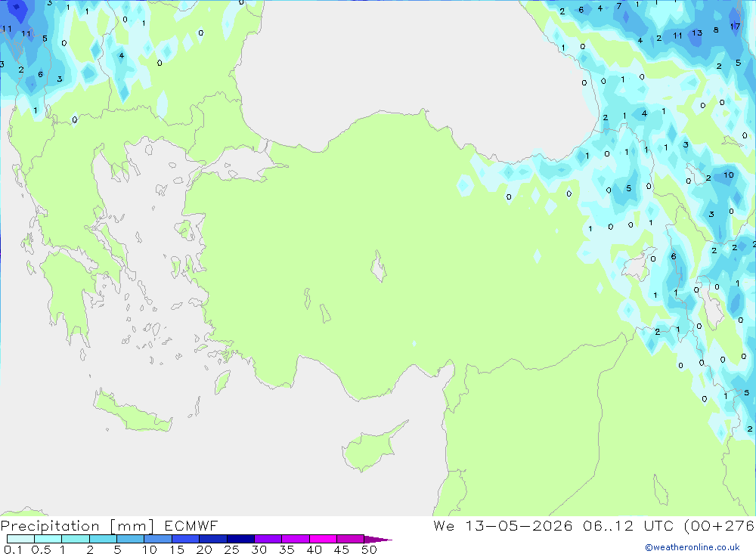The image size is (756, 554).
Task: Click the "10" precipitation value on the map
Action: pos(729,175)
